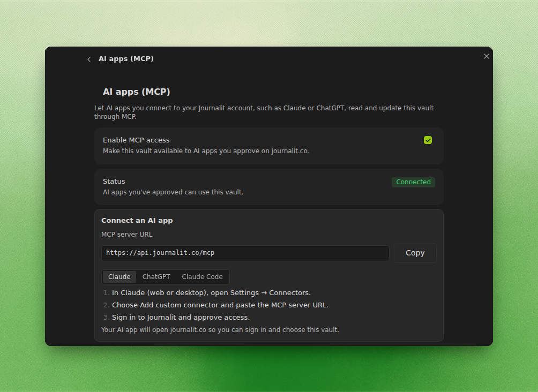Image resolution: width=538 pixels, height=392 pixels.
Task: Click step 'Sign in to Journalit' instruction
Action: click(181, 318)
